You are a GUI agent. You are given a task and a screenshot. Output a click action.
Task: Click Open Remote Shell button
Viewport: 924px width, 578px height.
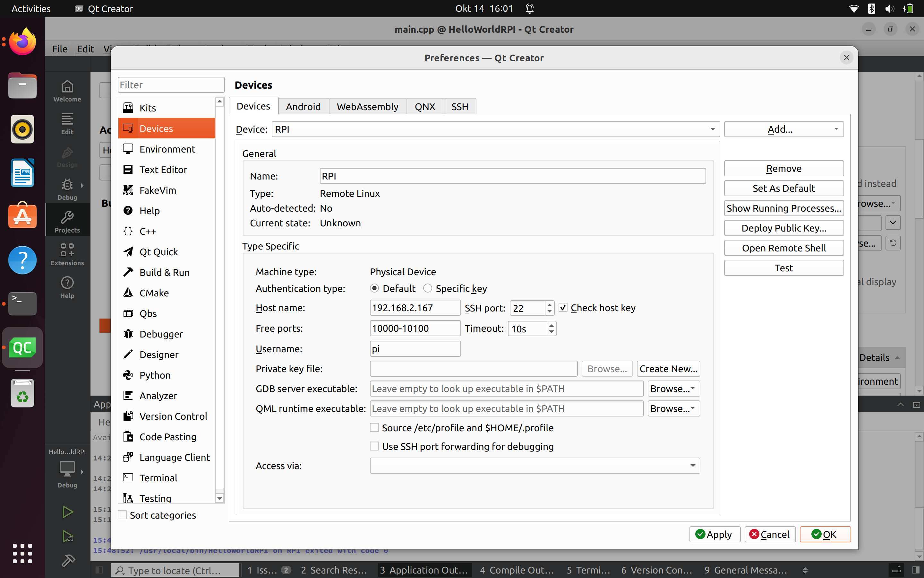point(783,248)
